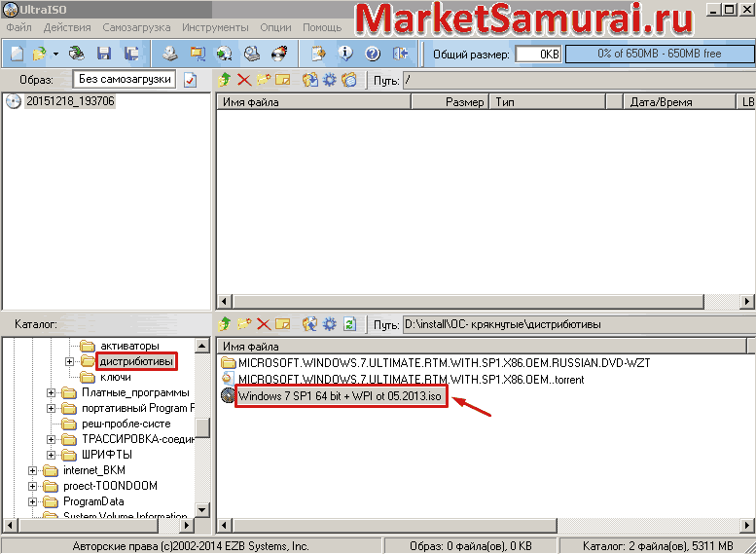Click the Exit door icon in the toolbar
Image resolution: width=756 pixels, height=554 pixels.
click(400, 54)
